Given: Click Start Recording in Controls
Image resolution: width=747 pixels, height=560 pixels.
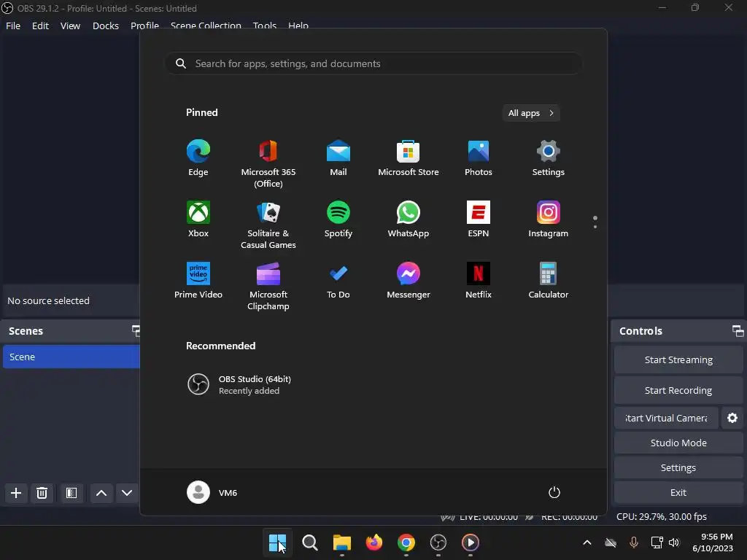Looking at the screenshot, I should [678, 391].
